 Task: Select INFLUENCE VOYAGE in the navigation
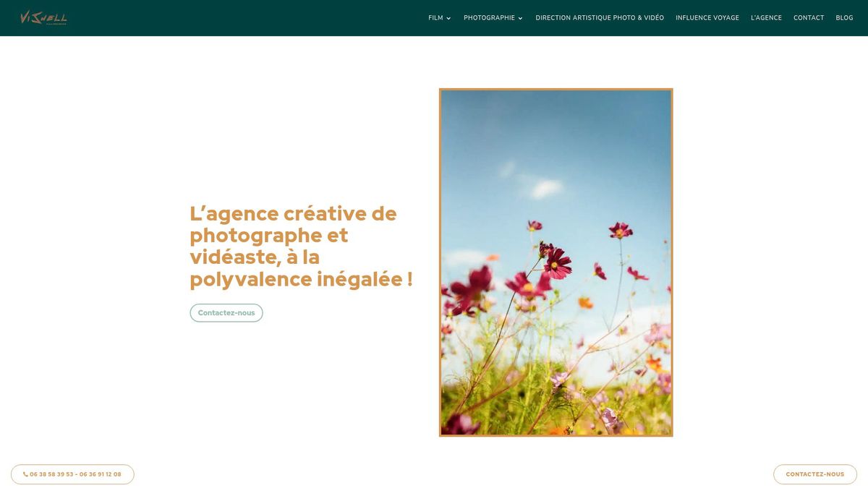pyautogui.click(x=707, y=16)
